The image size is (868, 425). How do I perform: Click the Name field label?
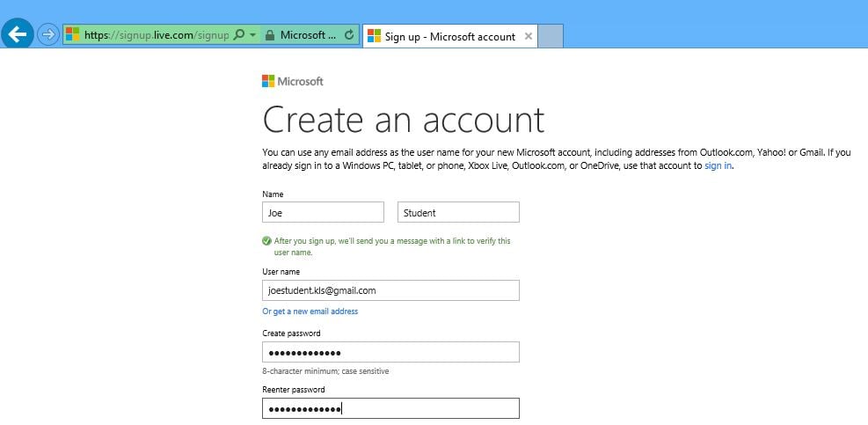tap(273, 194)
